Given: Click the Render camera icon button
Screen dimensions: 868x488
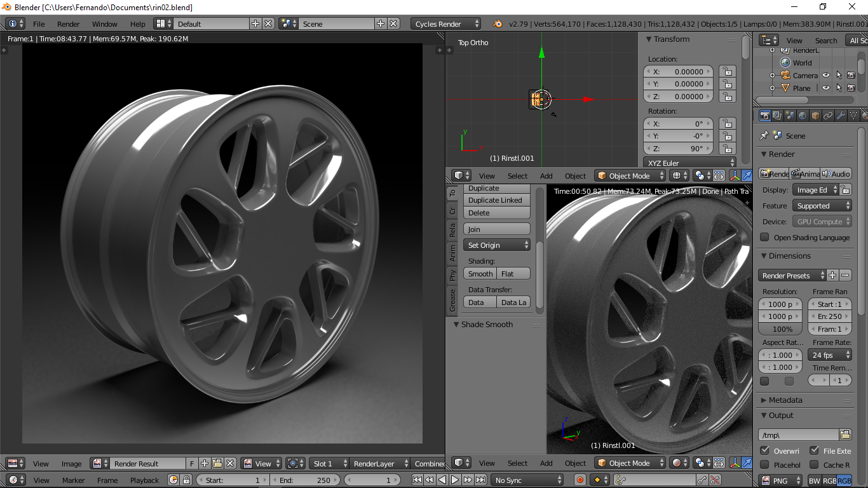Looking at the screenshot, I should point(773,173).
